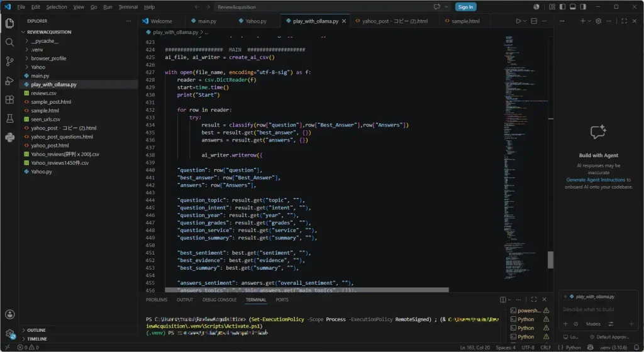Image resolution: width=644 pixels, height=352 pixels.
Task: Toggle the Secondary Side Bar
Action: (x=583, y=7)
